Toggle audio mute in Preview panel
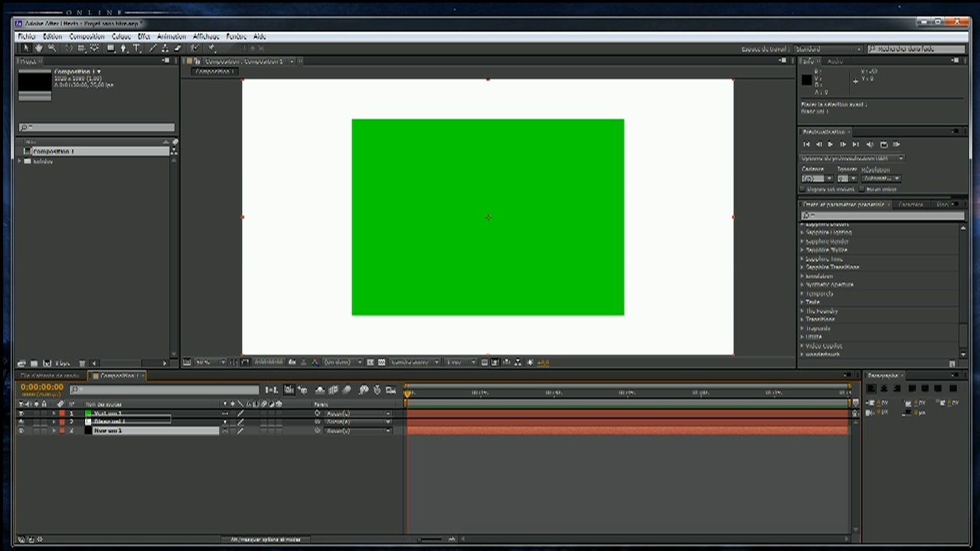 (871, 144)
